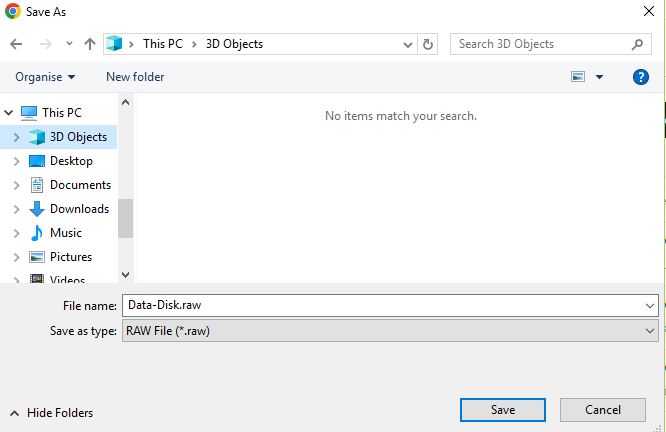Cancel the Save As dialog
The width and height of the screenshot is (666, 432).
[x=603, y=410]
